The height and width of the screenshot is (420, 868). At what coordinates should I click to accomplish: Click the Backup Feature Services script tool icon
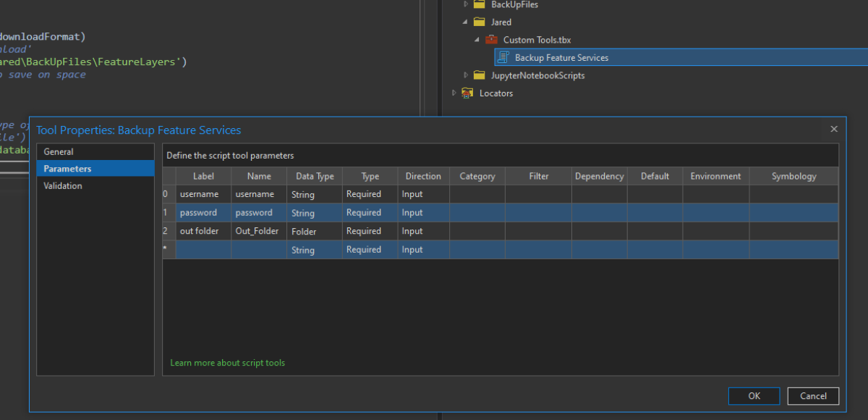[x=503, y=57]
